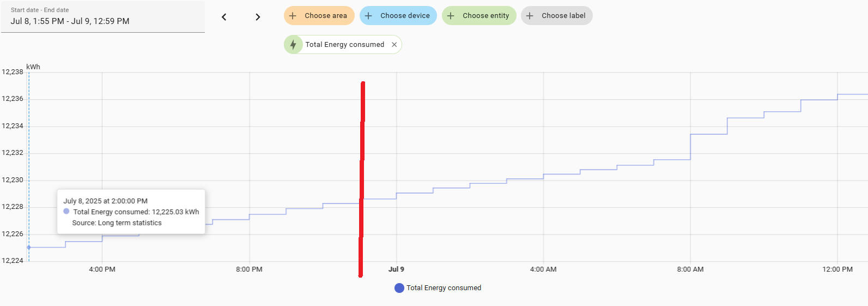Go to previous date range arrow
The width and height of the screenshot is (868, 306).
(x=224, y=17)
